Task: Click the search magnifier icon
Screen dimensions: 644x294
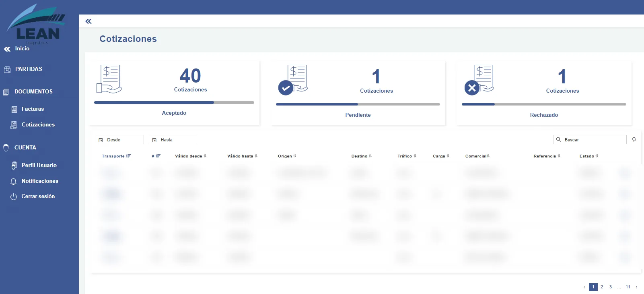Action: pos(559,139)
